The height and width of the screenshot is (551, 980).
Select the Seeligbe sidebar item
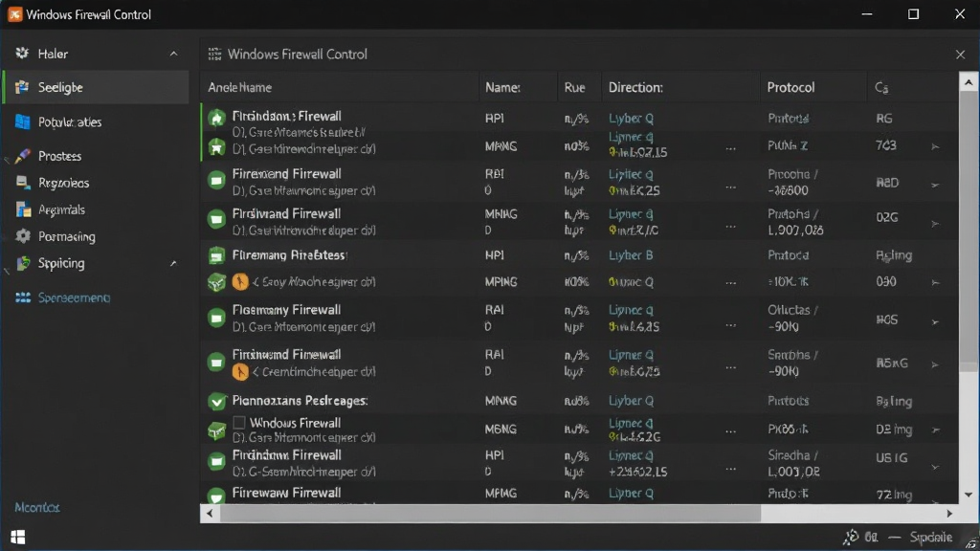[96, 87]
